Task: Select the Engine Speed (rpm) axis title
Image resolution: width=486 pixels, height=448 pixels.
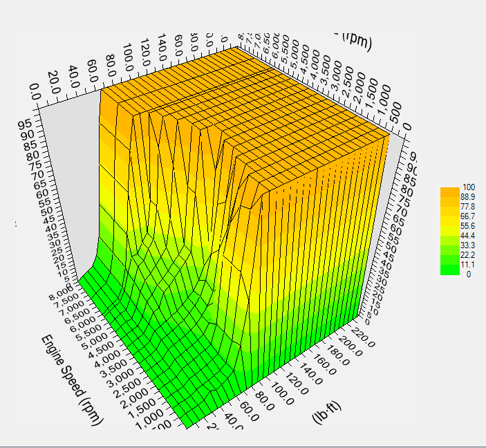Action: (72, 380)
